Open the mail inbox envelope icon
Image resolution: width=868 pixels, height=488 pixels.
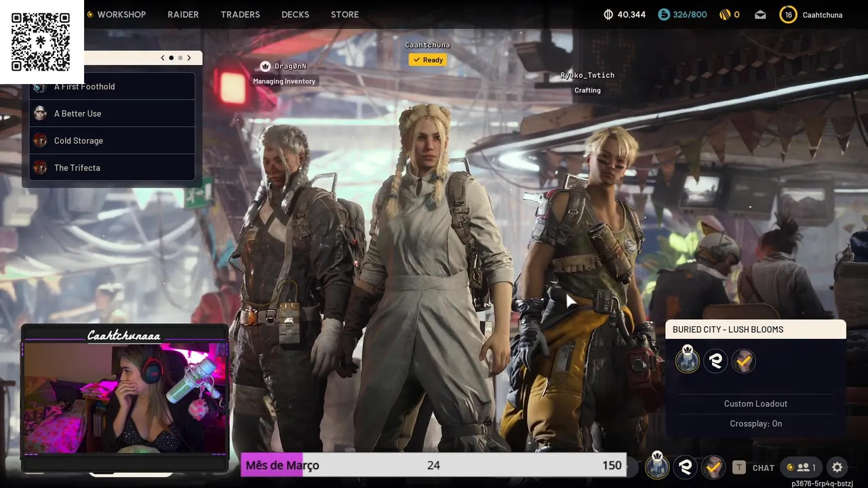coord(760,14)
